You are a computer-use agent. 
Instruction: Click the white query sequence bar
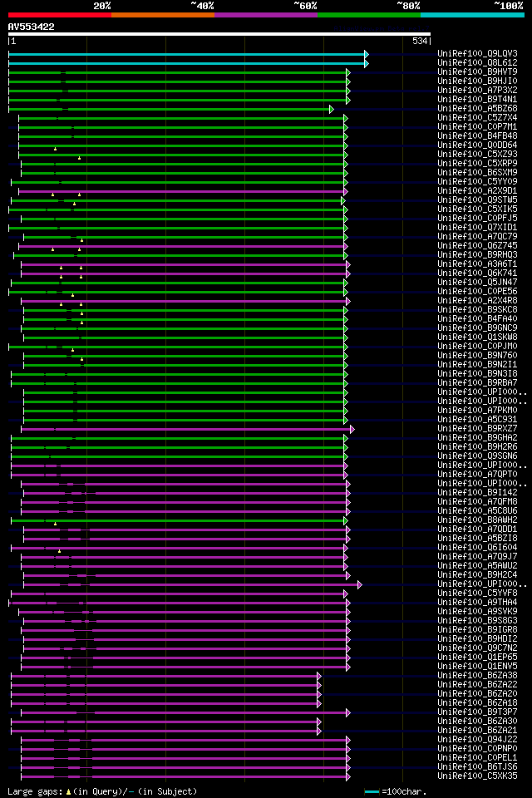(219, 34)
